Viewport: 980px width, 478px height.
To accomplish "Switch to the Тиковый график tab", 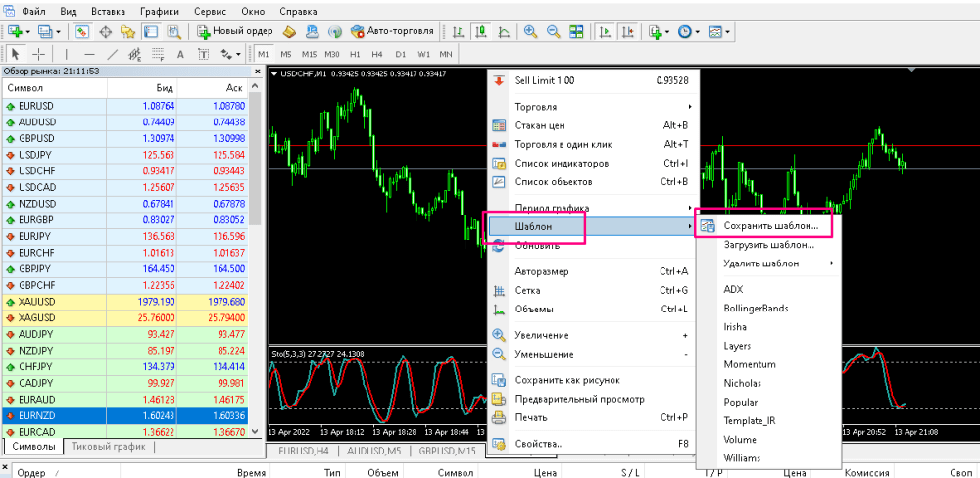I will coord(108,446).
